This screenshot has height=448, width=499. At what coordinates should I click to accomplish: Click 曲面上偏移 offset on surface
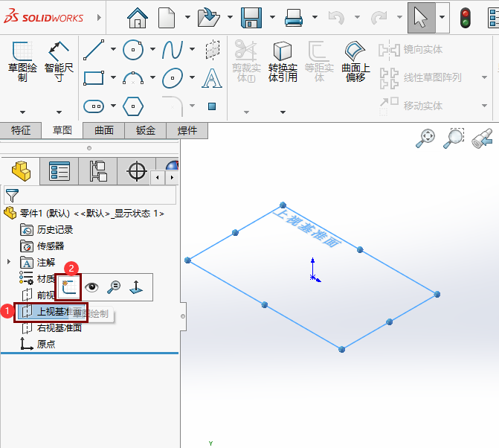click(x=355, y=61)
